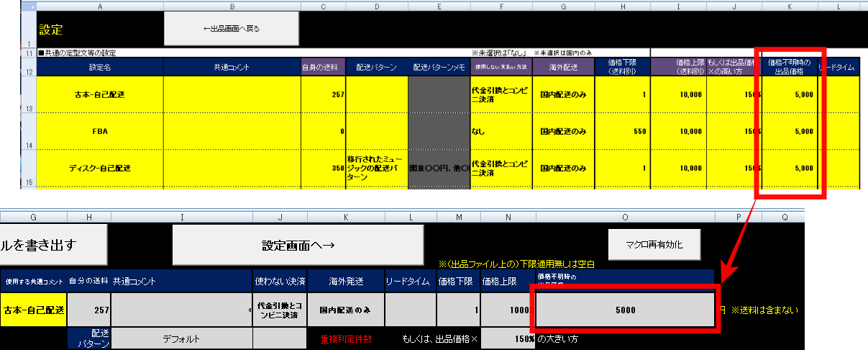Click the 257 shipping cost cell in row 13

tap(323, 94)
